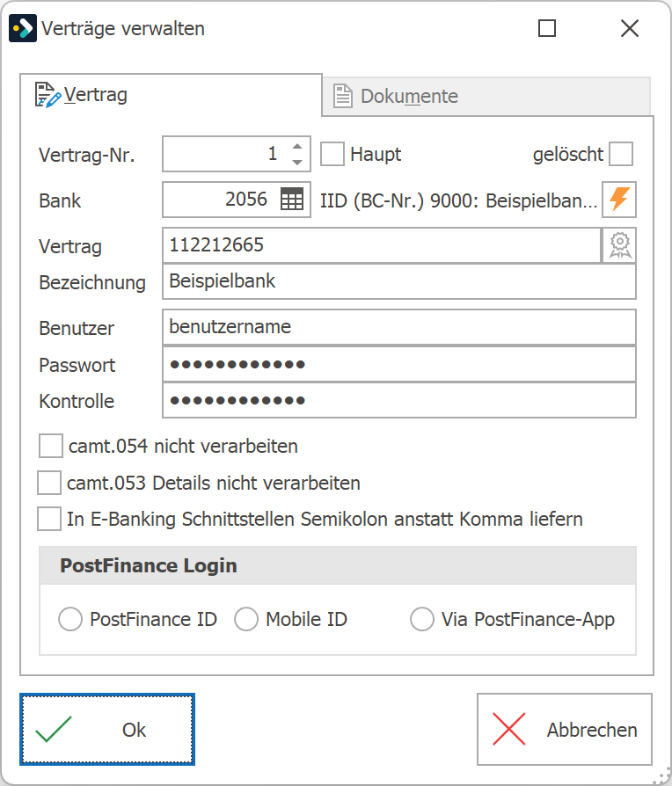Image resolution: width=672 pixels, height=786 pixels.
Task: Click the application logo in title bar
Action: (23, 28)
